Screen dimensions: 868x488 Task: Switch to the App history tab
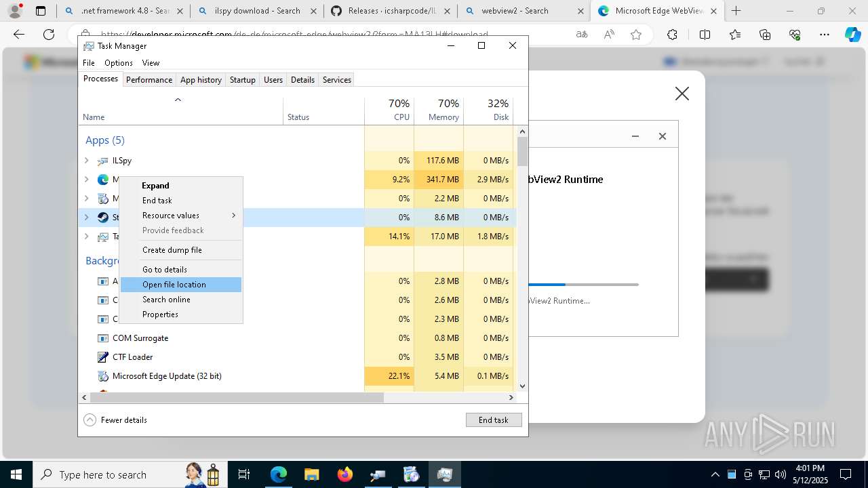click(201, 80)
